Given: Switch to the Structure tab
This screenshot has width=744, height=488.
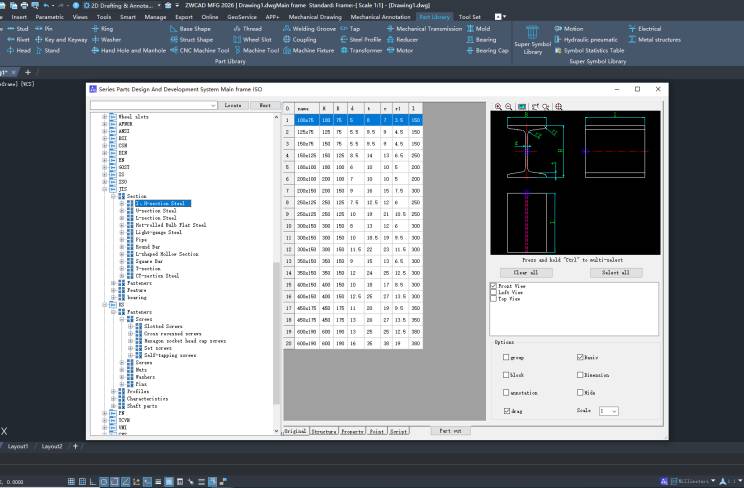Looking at the screenshot, I should tap(323, 430).
